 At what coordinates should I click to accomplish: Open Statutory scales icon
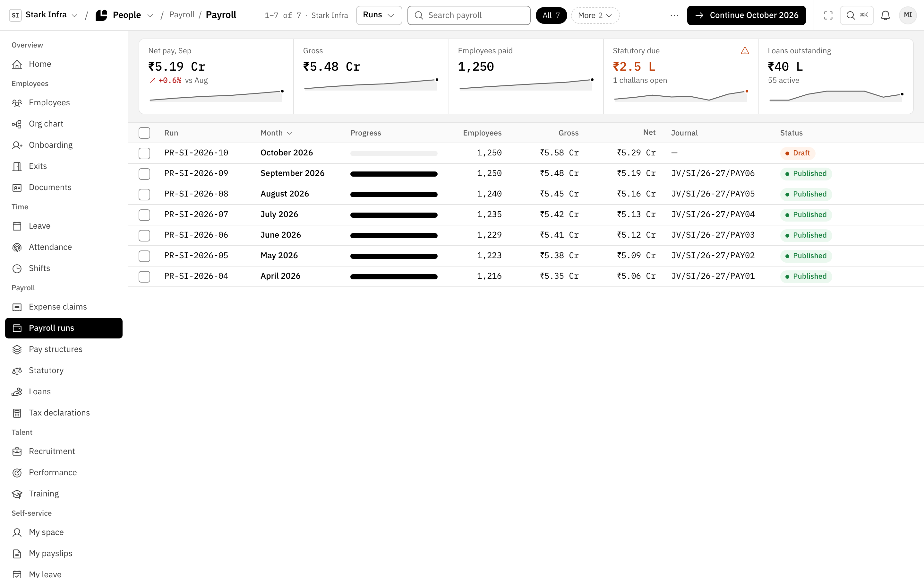click(17, 371)
